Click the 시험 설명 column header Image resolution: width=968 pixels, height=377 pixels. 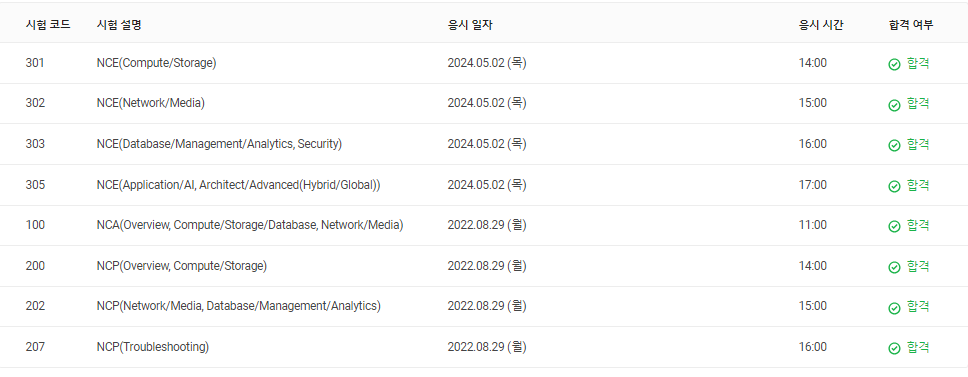[119, 25]
